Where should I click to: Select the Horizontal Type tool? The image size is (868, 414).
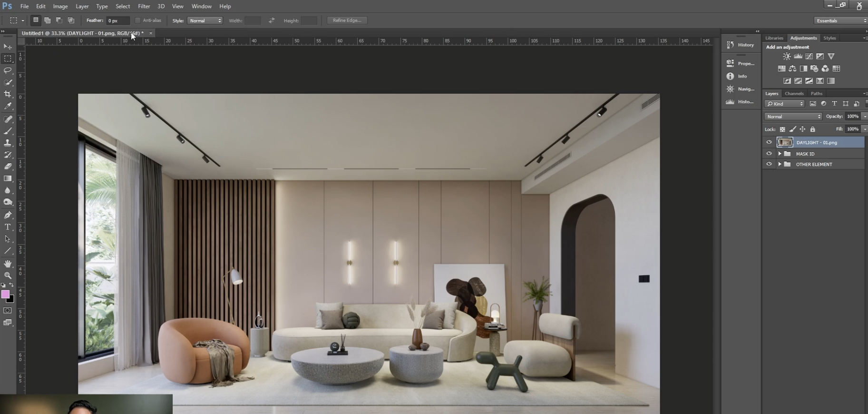pos(8,227)
